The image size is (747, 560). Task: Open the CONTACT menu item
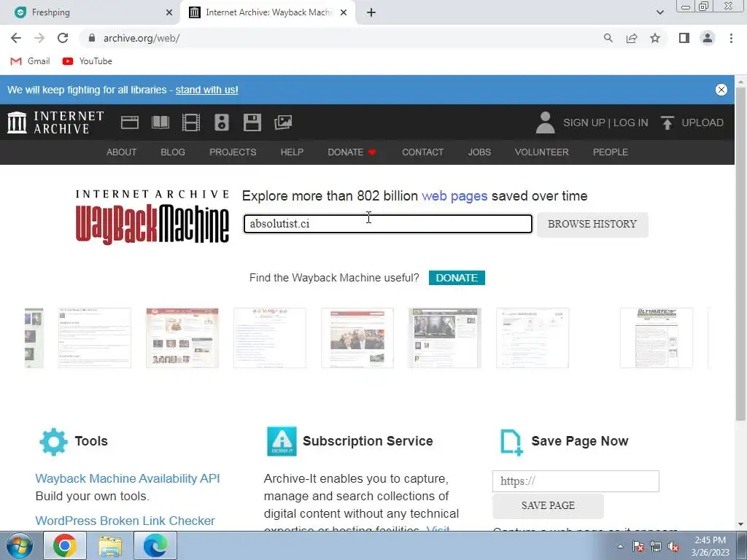coord(422,152)
